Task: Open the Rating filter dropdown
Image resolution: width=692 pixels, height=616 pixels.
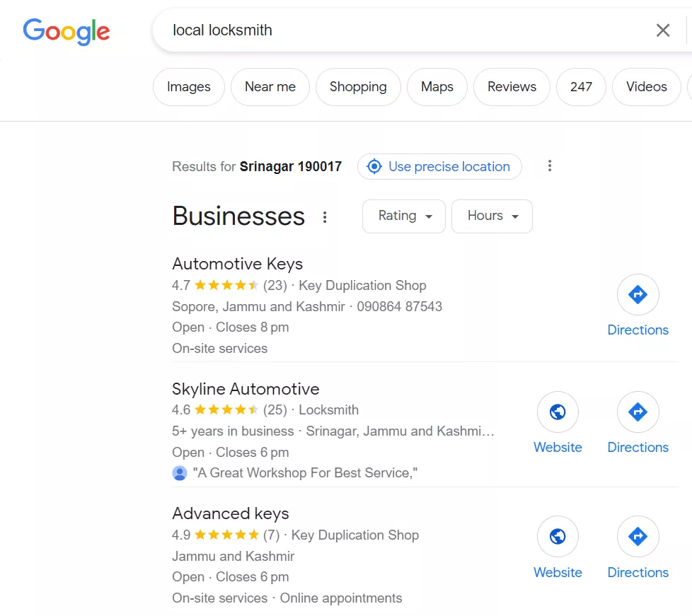Action: (404, 216)
